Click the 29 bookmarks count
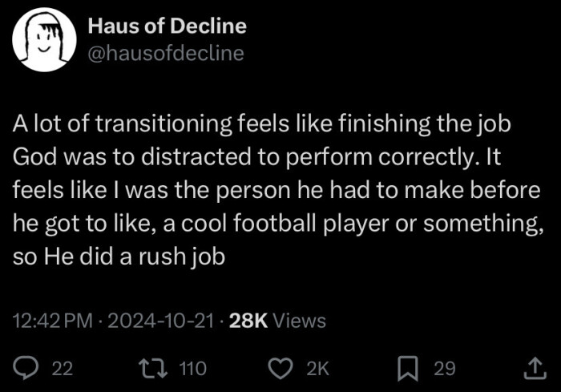The image size is (561, 392). coord(444,369)
